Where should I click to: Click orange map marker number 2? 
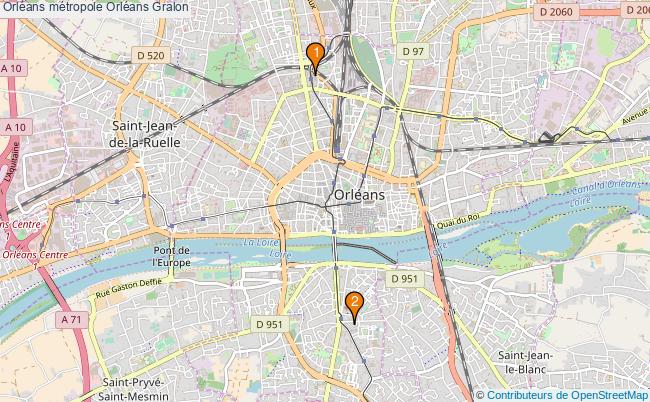(x=354, y=307)
